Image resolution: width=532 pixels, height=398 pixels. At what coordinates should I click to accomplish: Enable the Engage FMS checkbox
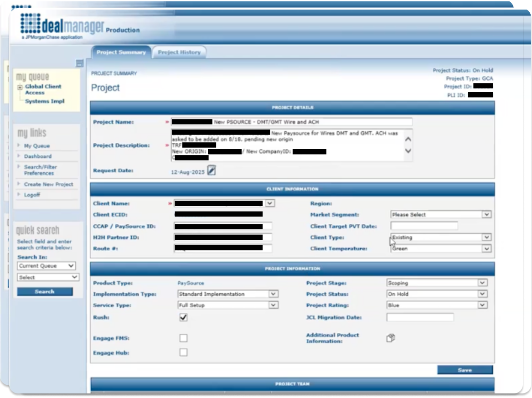coord(183,338)
